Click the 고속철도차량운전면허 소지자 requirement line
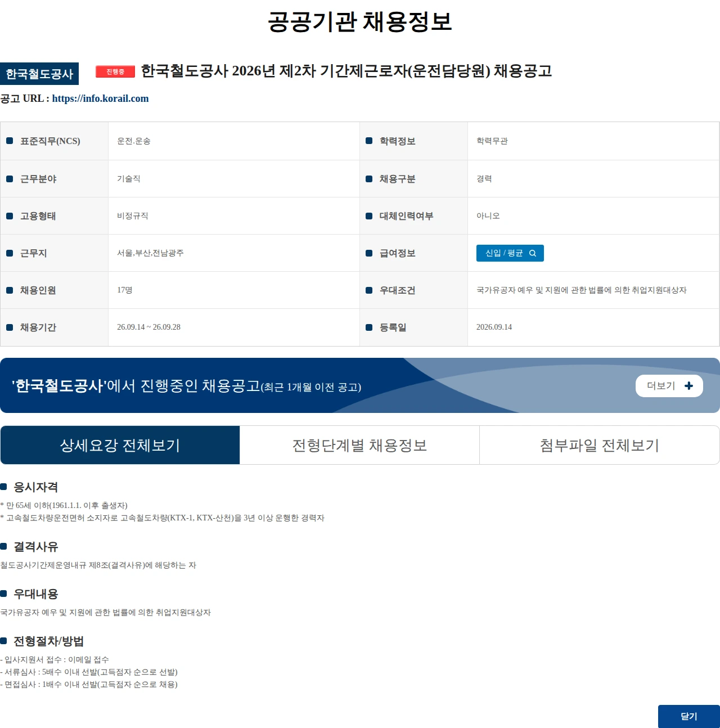 (163, 518)
